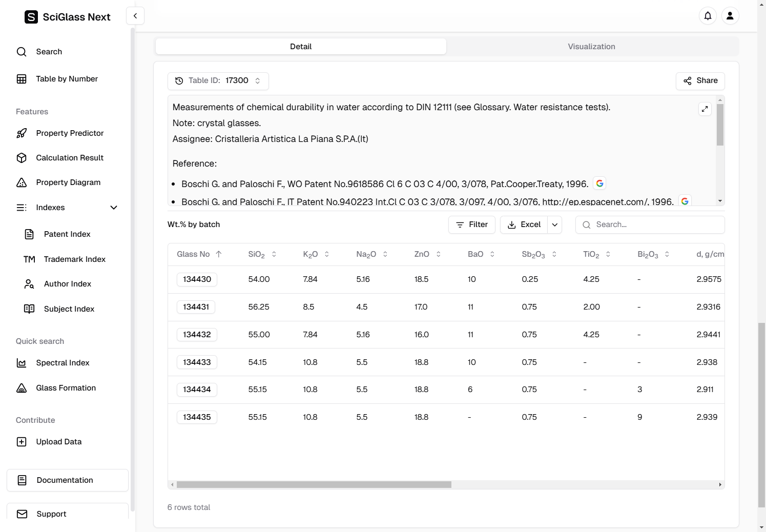Image resolution: width=766 pixels, height=532 pixels.
Task: Open the Table ID 17300 selector
Action: pyautogui.click(x=218, y=81)
